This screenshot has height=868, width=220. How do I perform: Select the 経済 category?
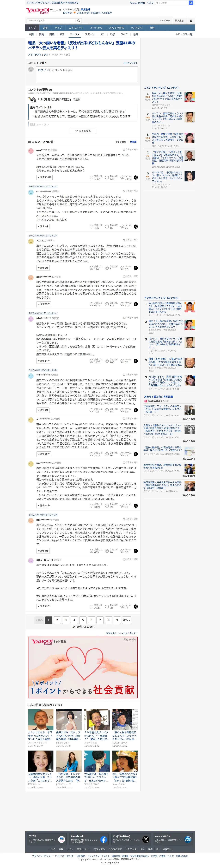pos(62,34)
